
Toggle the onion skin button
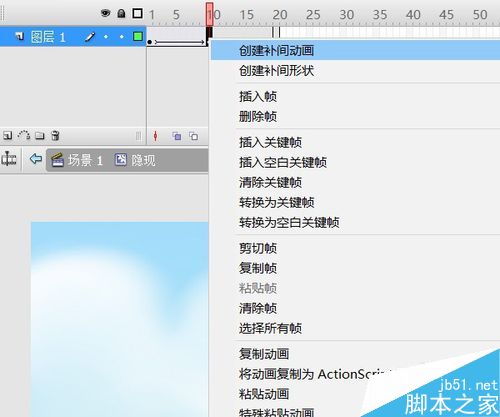pyautogui.click(x=177, y=136)
